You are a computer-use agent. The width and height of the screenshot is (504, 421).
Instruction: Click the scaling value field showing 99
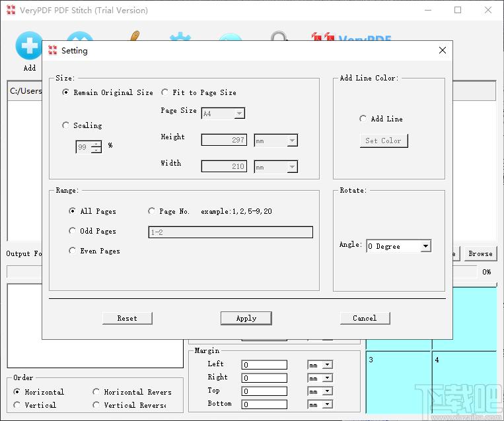tap(84, 146)
